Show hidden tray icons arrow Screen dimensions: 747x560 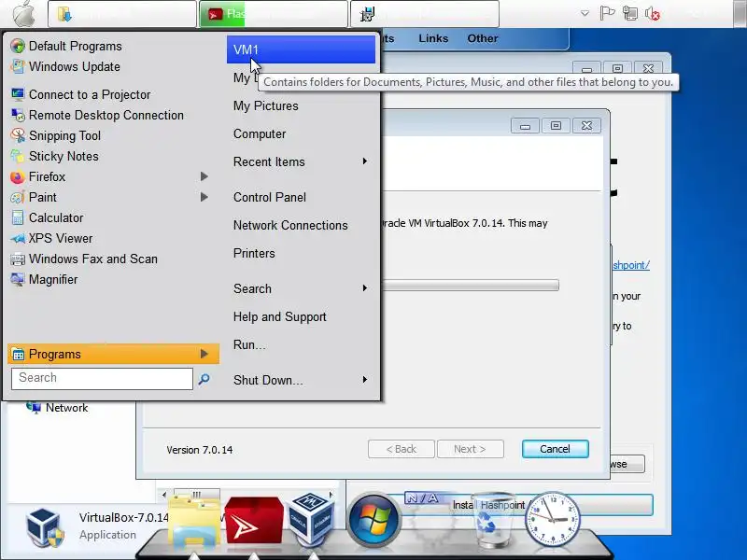point(585,13)
